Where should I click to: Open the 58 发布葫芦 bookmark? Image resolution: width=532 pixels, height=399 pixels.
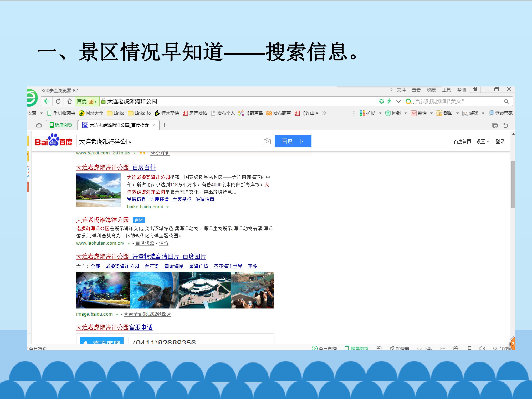click(278, 113)
